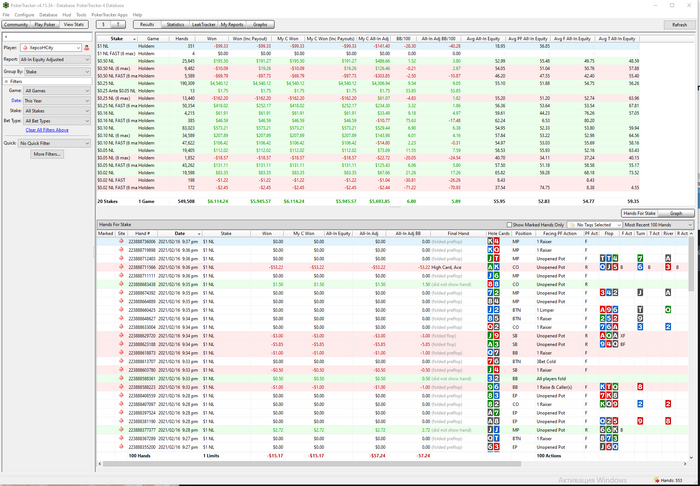Open the Quick filter dropdown
Image resolution: width=700 pixels, height=486 pixels.
[54, 143]
